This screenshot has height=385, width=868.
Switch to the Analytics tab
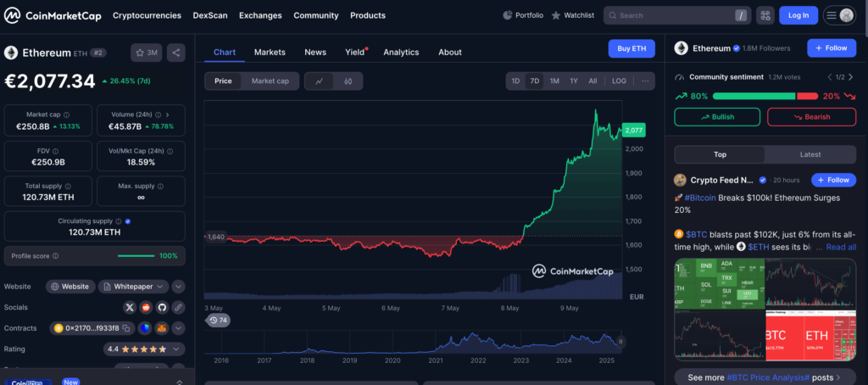tap(401, 52)
